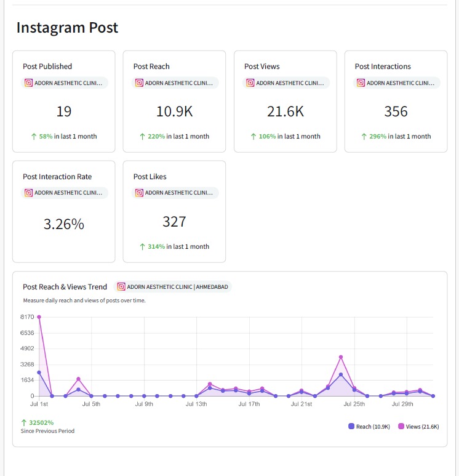Image resolution: width=459 pixels, height=476 pixels.
Task: Click the 3.26% interaction rate figure
Action: tap(64, 224)
